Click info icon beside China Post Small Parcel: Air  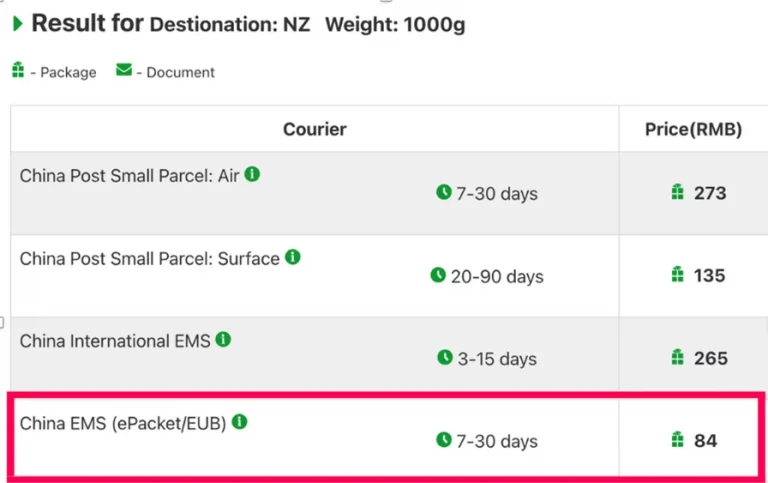[252, 174]
